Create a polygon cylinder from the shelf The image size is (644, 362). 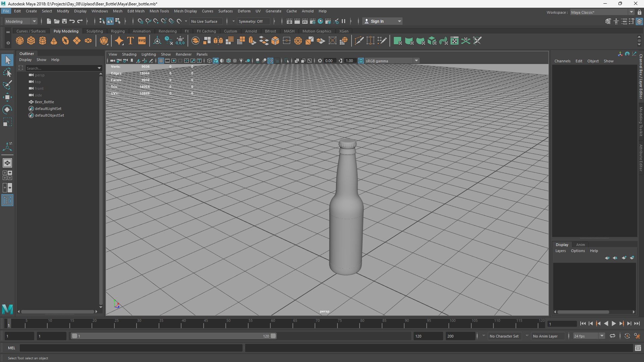pyautogui.click(x=43, y=41)
